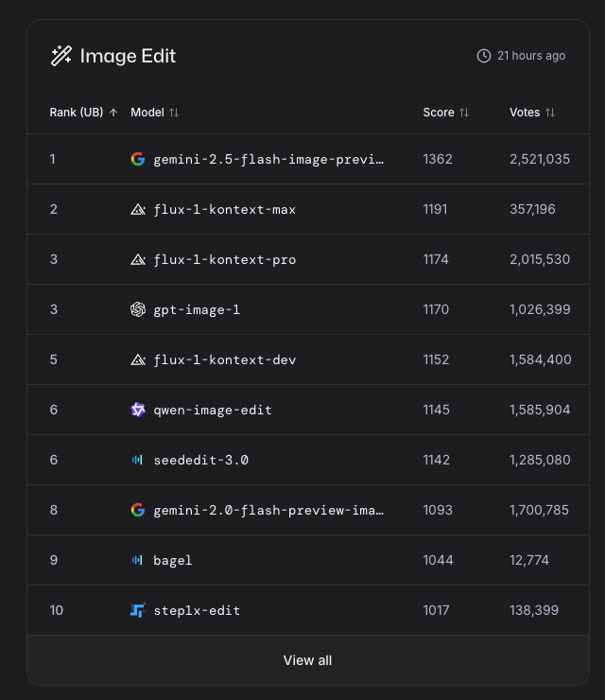605x700 pixels.
Task: Click the OpenAI logo beside gpt-image-1
Action: pos(138,309)
